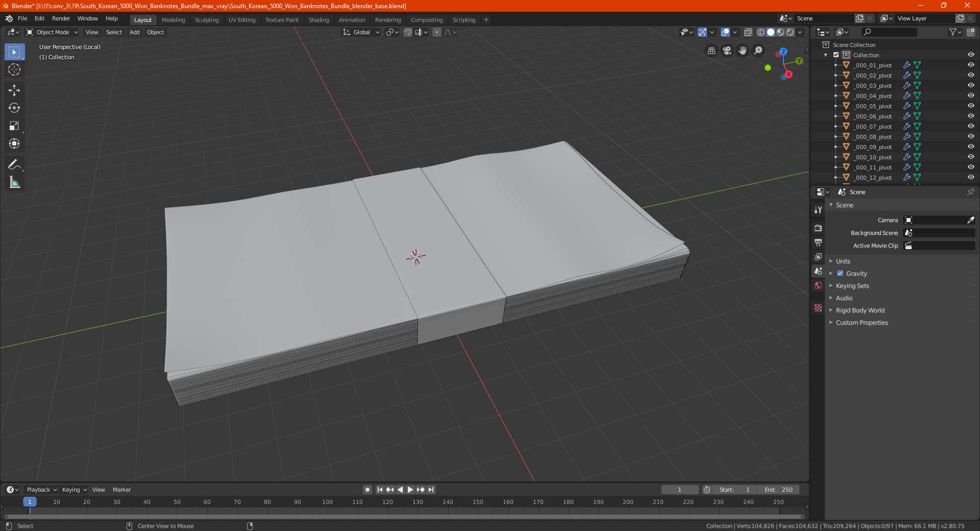Screen dimensions: 980x531
Task: Switch to the UV Editing workspace tab
Action: click(x=242, y=20)
